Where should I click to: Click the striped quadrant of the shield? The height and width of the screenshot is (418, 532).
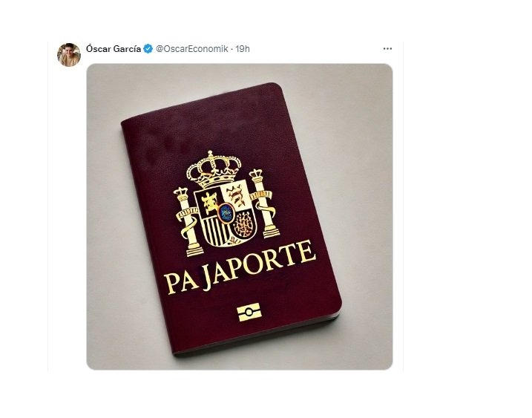[214, 231]
